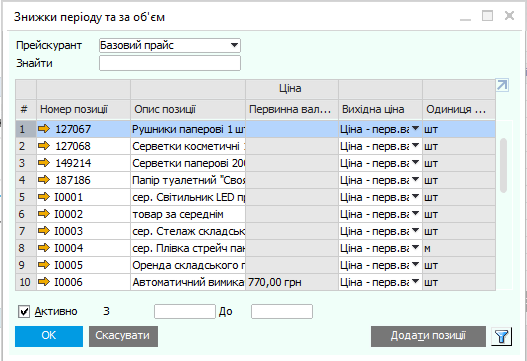Image resolution: width=527 pixels, height=361 pixels.
Task: Click the Автоматичний вимика description cell
Action: coord(188,282)
